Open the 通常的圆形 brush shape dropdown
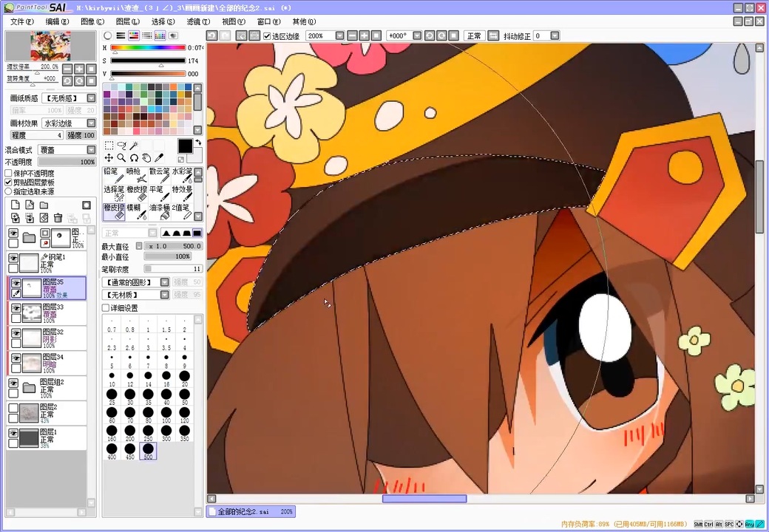The width and height of the screenshot is (769, 532). (x=165, y=282)
